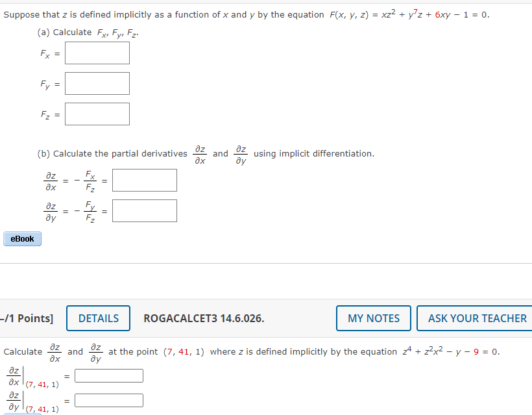Click the DETAILS button
This screenshot has width=532, height=415.
click(x=98, y=318)
